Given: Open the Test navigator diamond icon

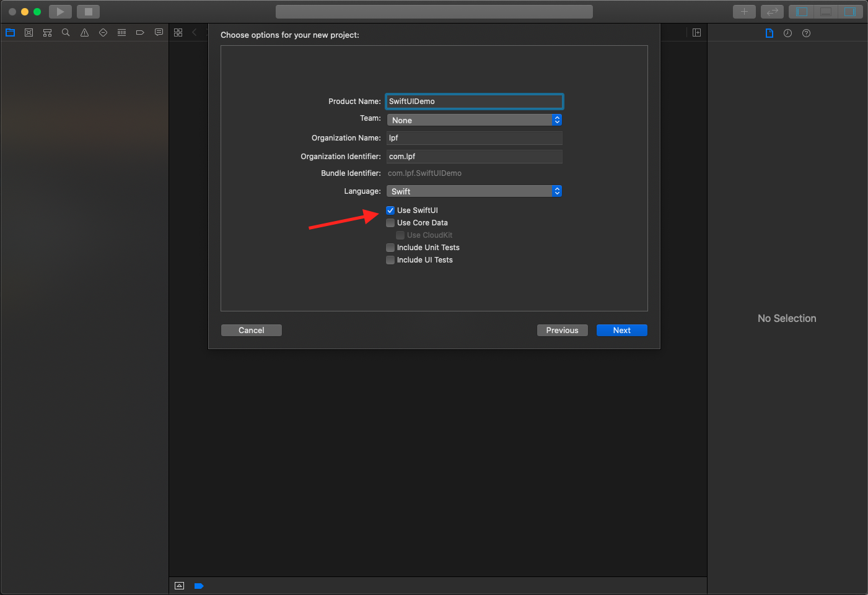Looking at the screenshot, I should pyautogui.click(x=103, y=33).
